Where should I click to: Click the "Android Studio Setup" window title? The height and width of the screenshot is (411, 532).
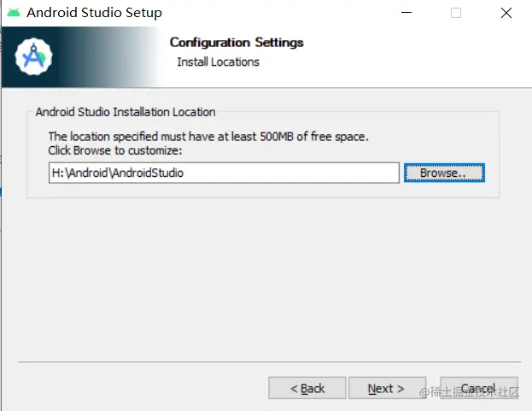[x=94, y=13]
